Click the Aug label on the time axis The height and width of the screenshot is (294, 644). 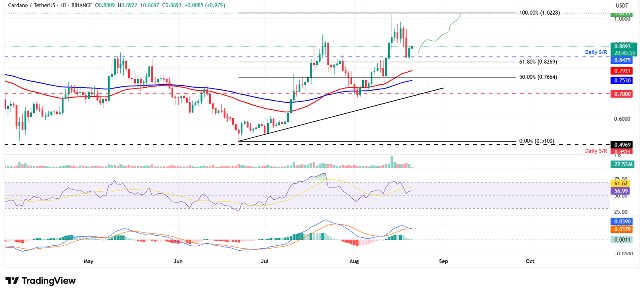coord(354,261)
